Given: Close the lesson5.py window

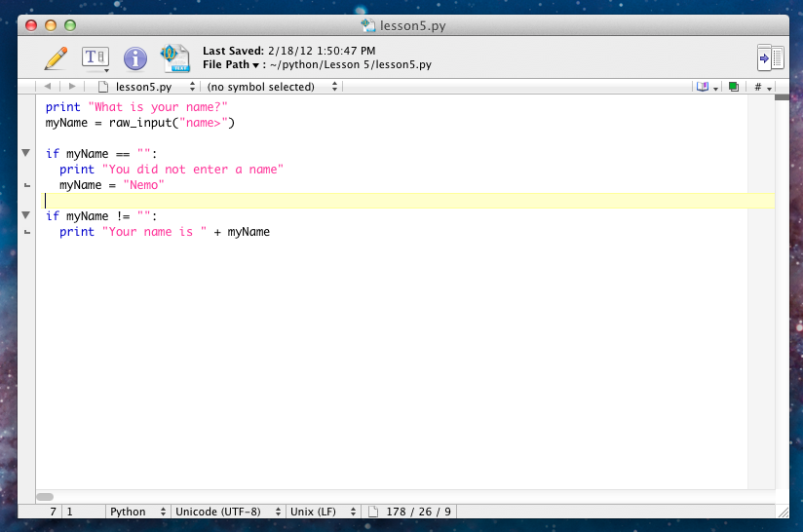Looking at the screenshot, I should coord(31,25).
